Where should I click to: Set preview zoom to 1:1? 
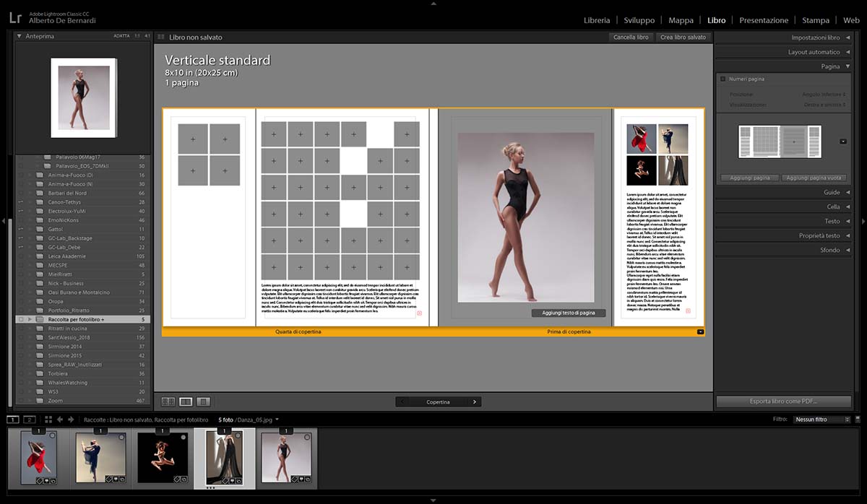click(137, 36)
